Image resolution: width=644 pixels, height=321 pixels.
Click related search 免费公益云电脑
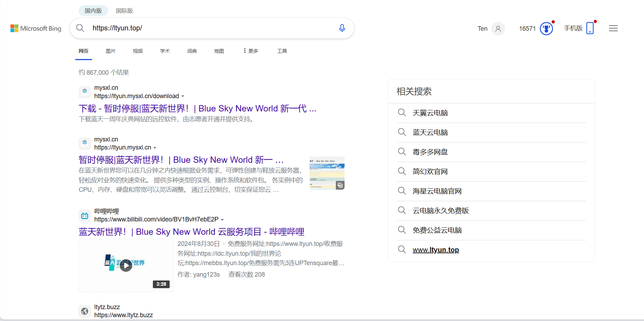[437, 230]
